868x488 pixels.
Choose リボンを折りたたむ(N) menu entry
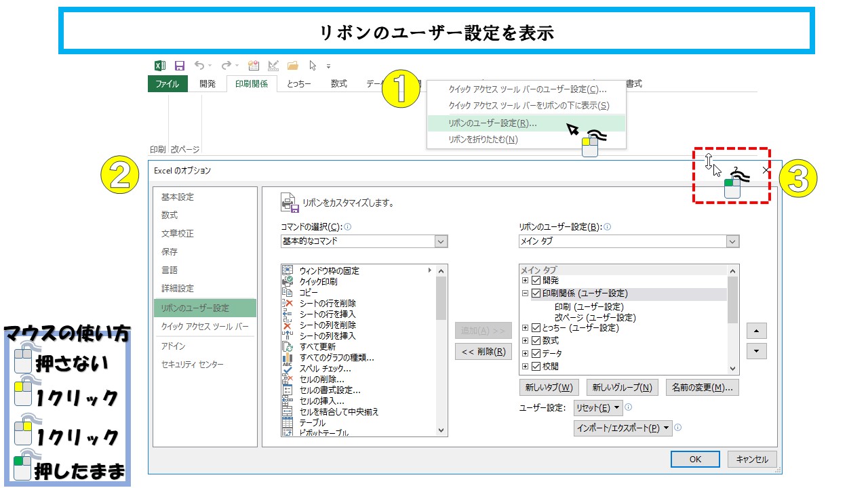[526, 140]
